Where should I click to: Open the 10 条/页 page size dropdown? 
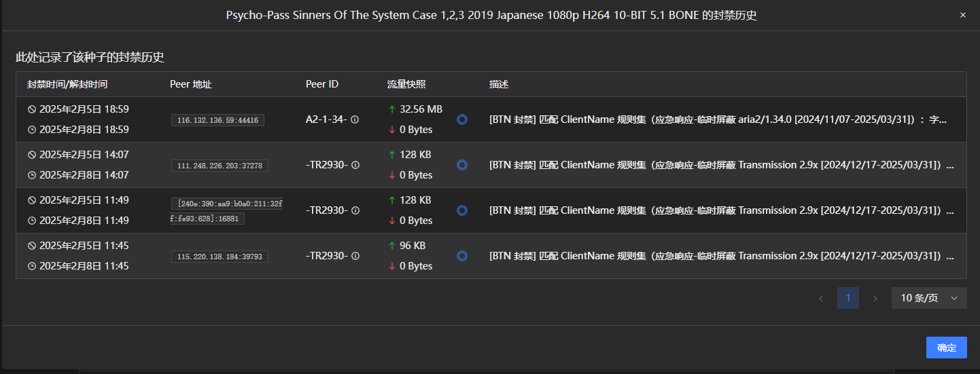pyautogui.click(x=929, y=298)
